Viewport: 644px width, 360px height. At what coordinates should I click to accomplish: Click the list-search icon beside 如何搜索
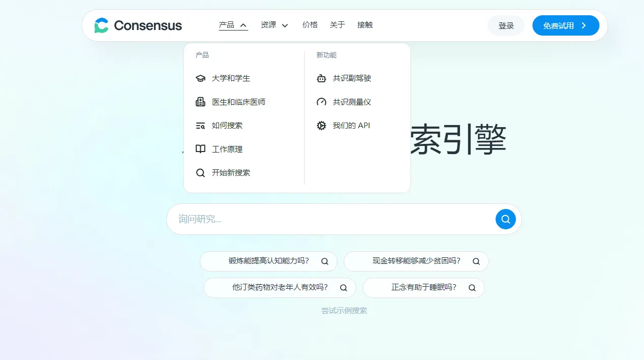tap(200, 126)
